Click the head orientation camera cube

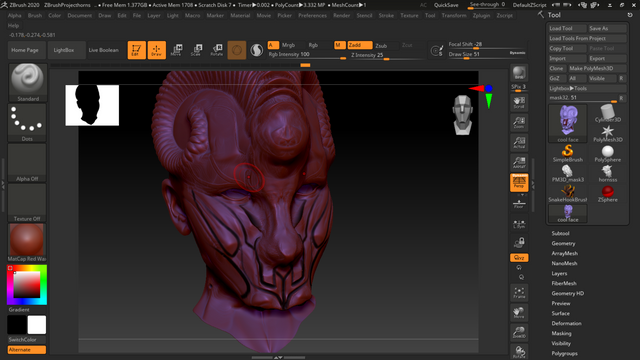pyautogui.click(x=463, y=115)
